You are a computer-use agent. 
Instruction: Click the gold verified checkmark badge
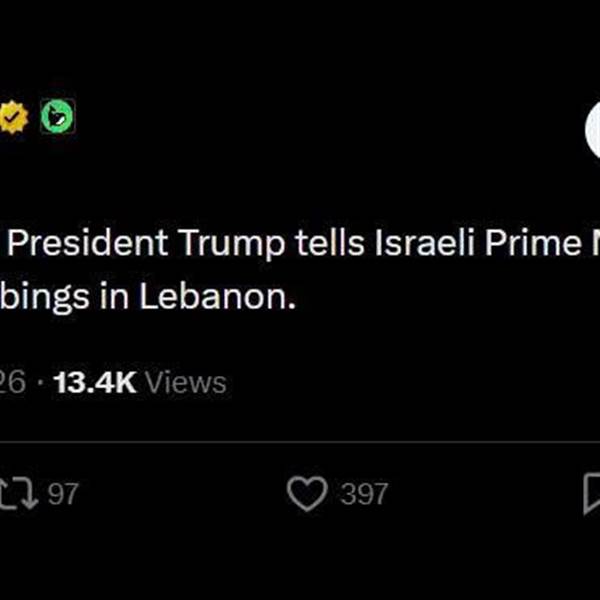14,119
